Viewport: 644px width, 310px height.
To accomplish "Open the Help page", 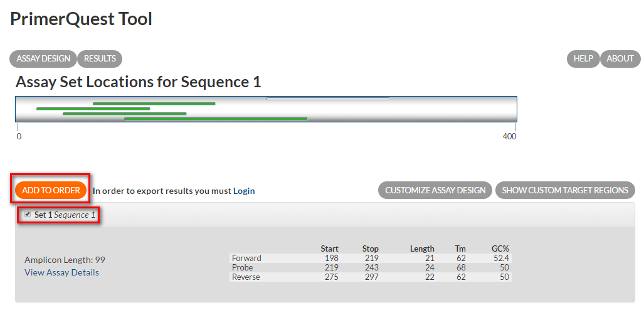I will (x=583, y=59).
